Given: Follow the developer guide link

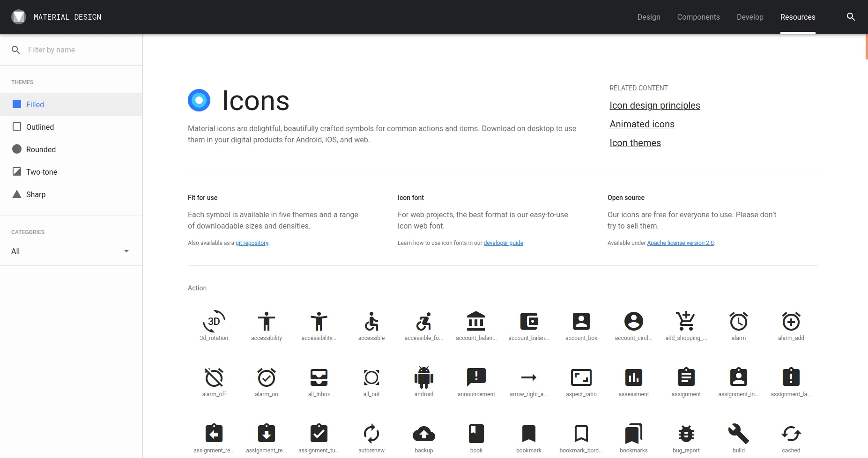Looking at the screenshot, I should tap(504, 243).
